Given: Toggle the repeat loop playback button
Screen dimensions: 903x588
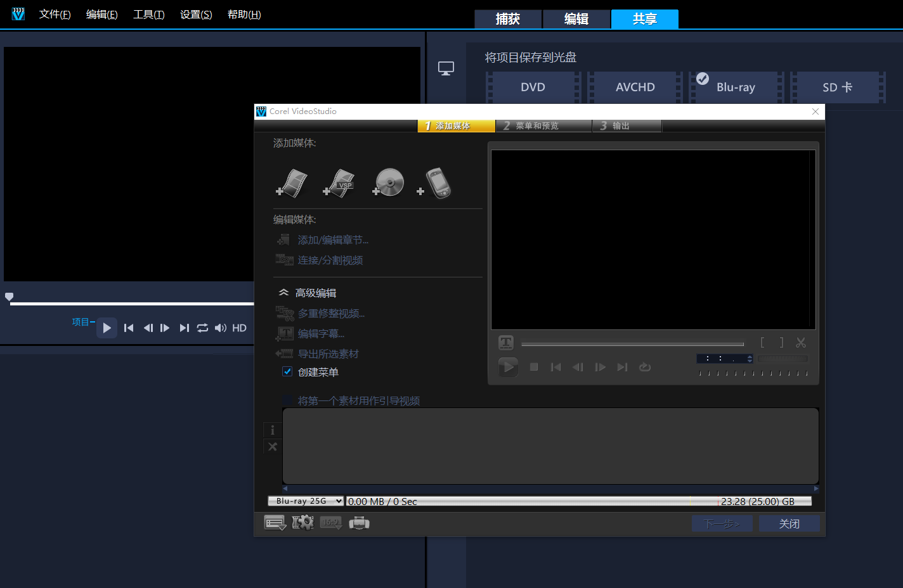Looking at the screenshot, I should click(202, 328).
